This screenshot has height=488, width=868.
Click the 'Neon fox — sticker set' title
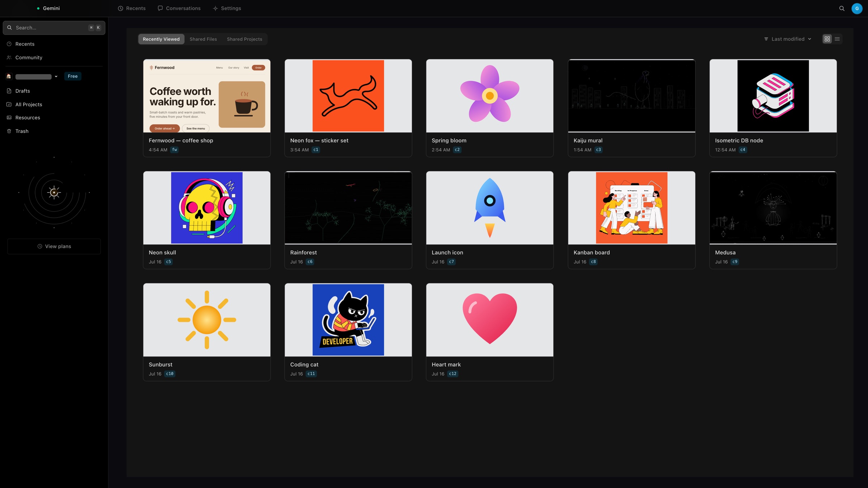pos(319,141)
